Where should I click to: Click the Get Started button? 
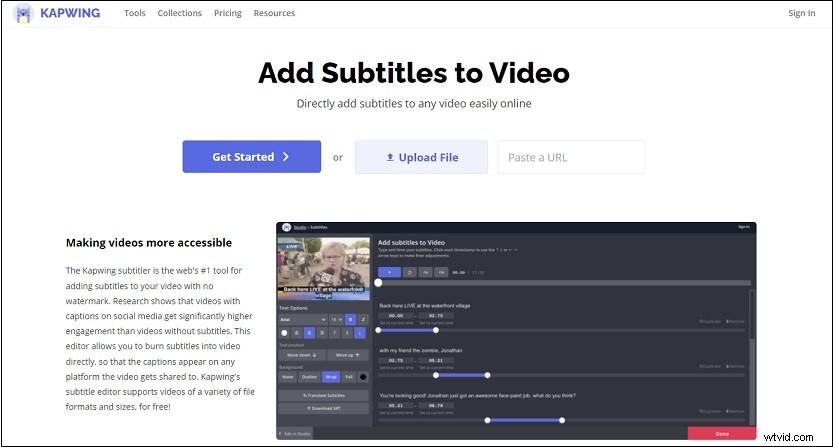click(x=252, y=156)
